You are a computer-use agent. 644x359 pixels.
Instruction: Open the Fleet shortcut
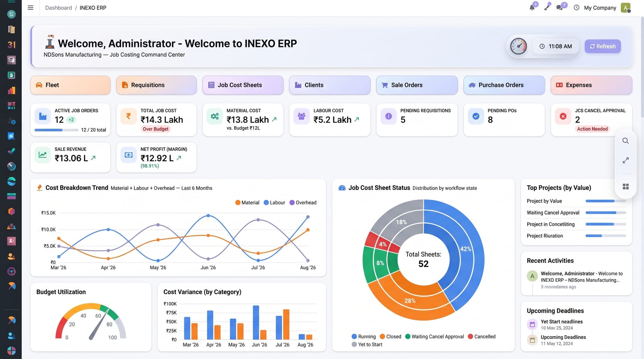(70, 85)
